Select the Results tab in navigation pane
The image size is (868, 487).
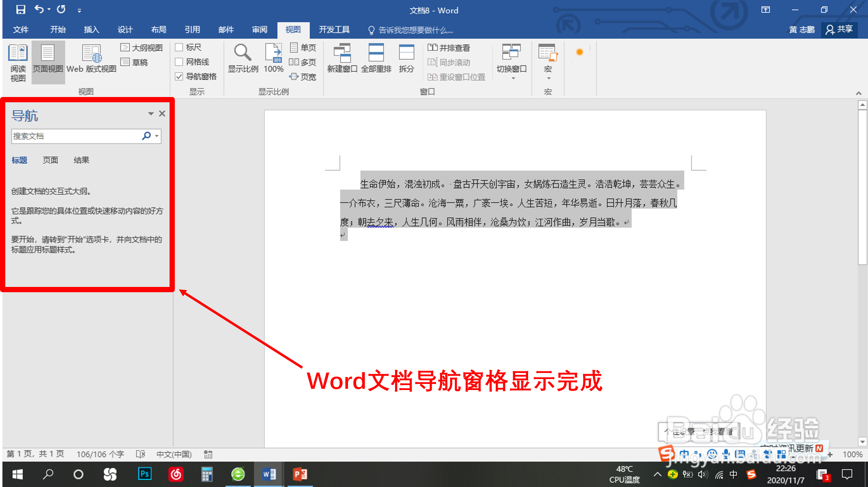click(81, 160)
